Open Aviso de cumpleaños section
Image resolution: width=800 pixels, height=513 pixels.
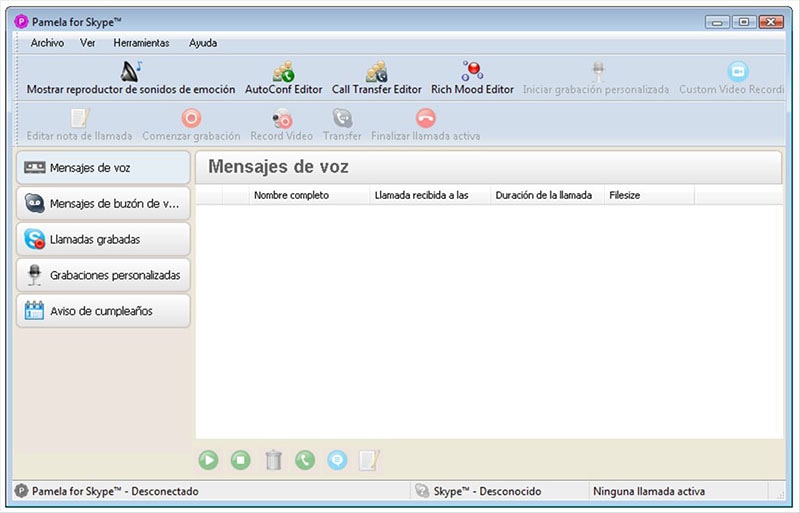point(103,311)
